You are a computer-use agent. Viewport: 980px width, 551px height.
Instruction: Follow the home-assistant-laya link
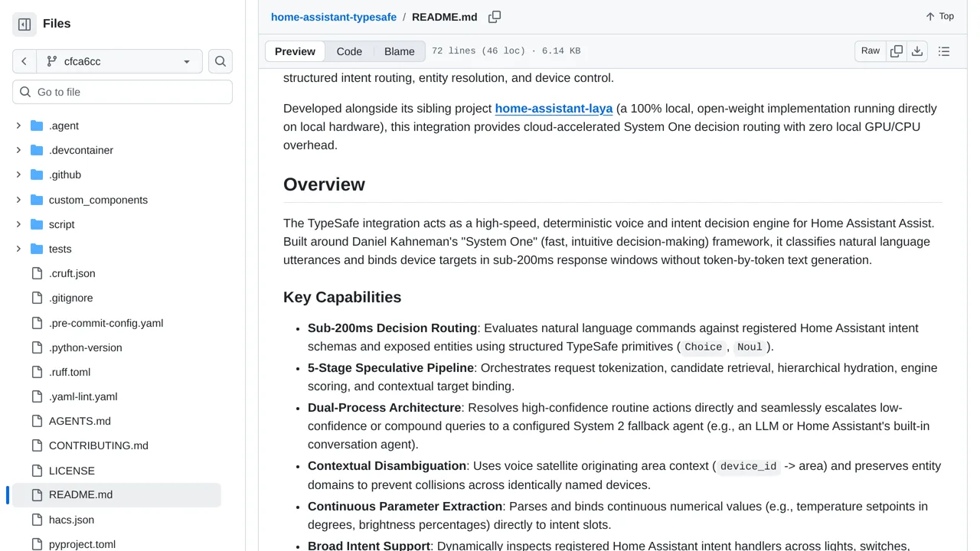[554, 109]
